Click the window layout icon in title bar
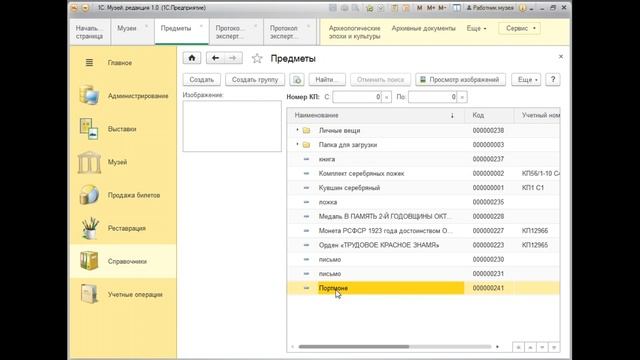The height and width of the screenshot is (360, 640). pos(457,8)
